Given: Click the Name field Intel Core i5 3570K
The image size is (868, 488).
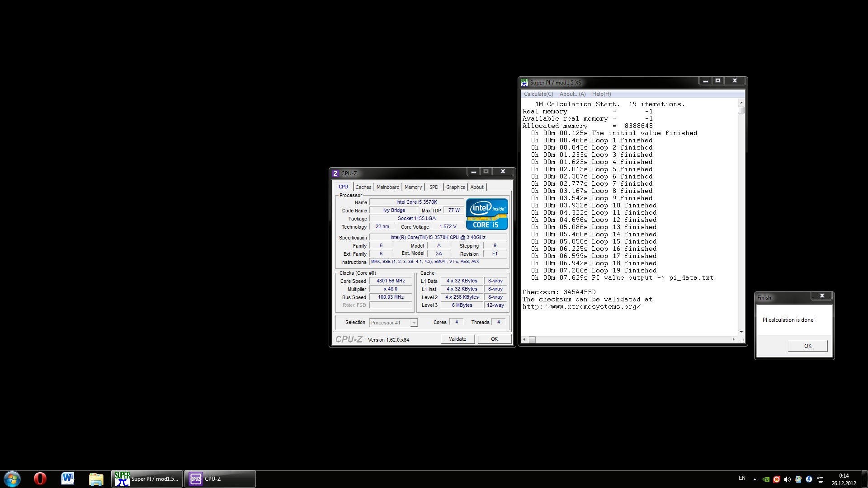Looking at the screenshot, I should tap(416, 202).
